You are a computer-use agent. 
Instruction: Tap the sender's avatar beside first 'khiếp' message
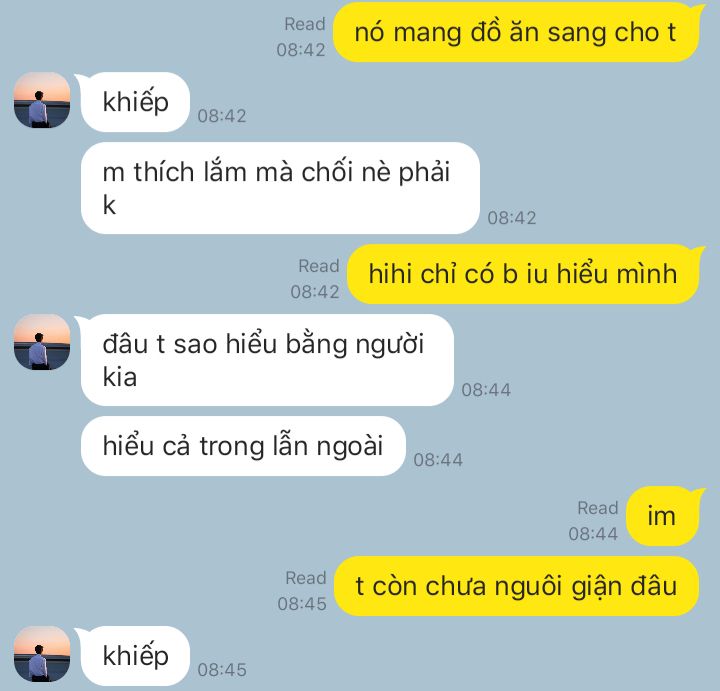click(x=42, y=100)
